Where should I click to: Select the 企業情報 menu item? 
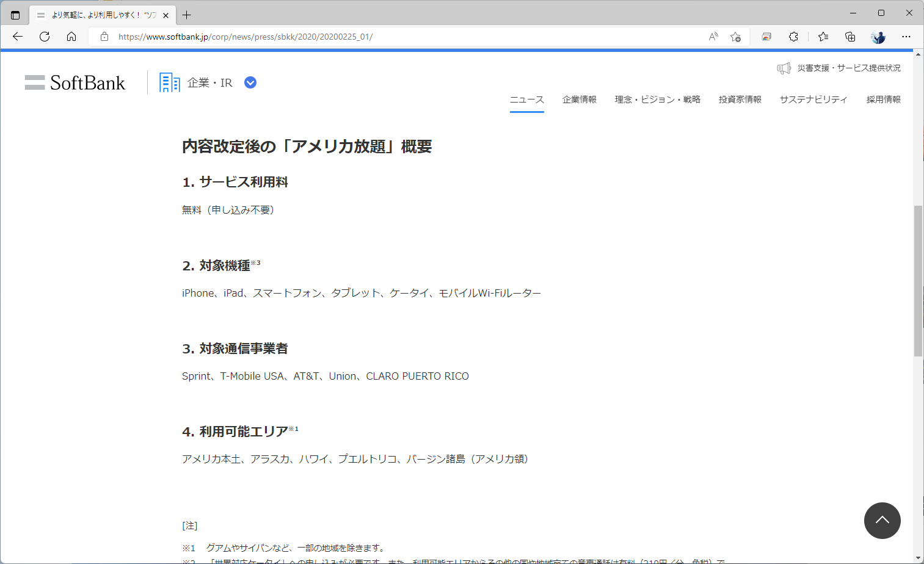coord(580,99)
